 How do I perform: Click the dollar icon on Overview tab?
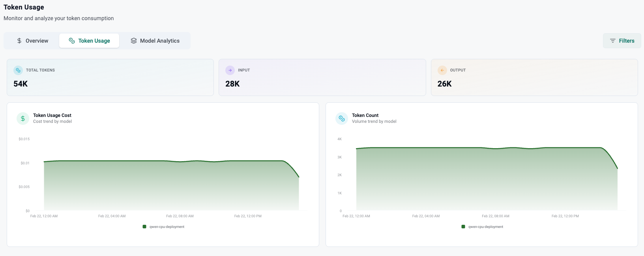tap(19, 41)
